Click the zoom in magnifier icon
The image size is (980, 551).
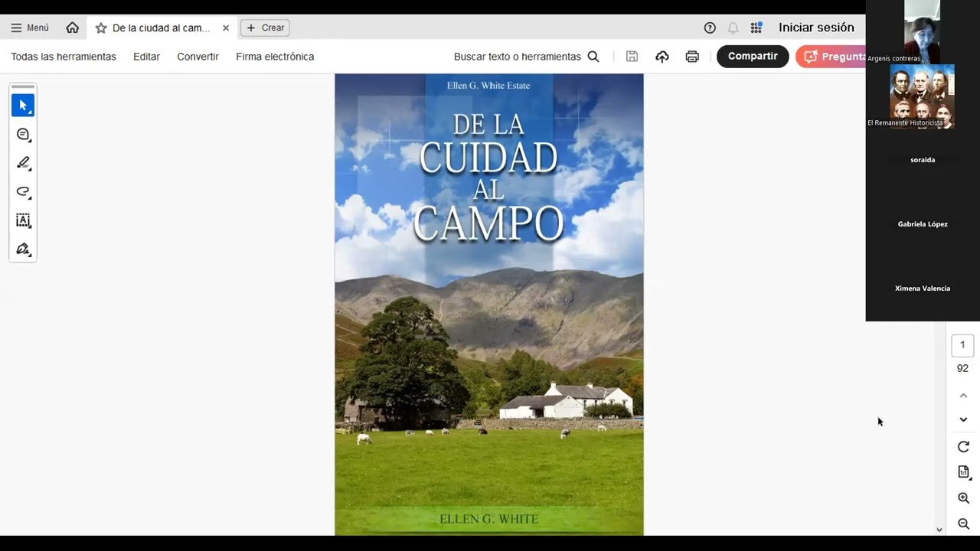(x=963, y=498)
